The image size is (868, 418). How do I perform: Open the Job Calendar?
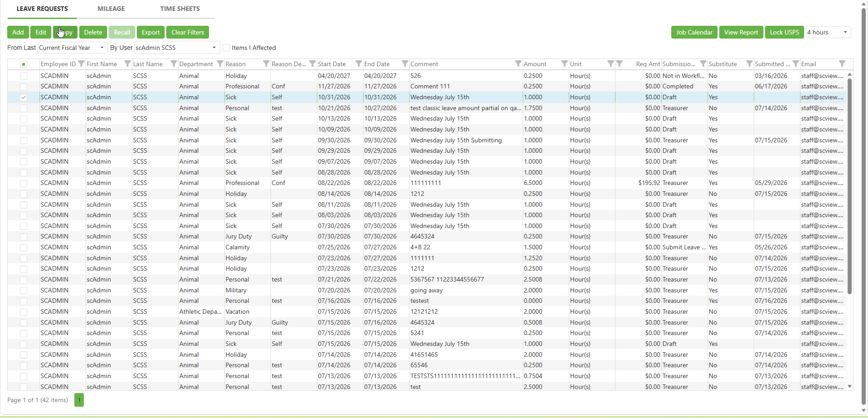tap(694, 32)
